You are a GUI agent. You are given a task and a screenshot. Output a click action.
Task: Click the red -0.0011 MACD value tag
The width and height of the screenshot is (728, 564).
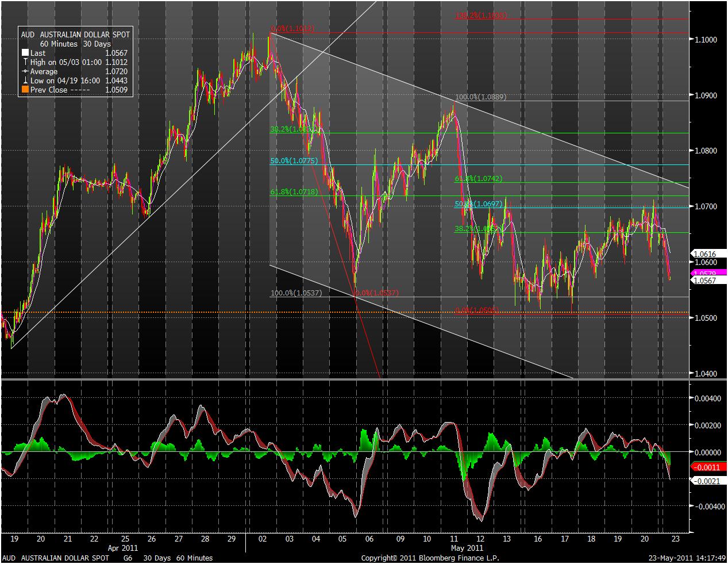pyautogui.click(x=706, y=467)
